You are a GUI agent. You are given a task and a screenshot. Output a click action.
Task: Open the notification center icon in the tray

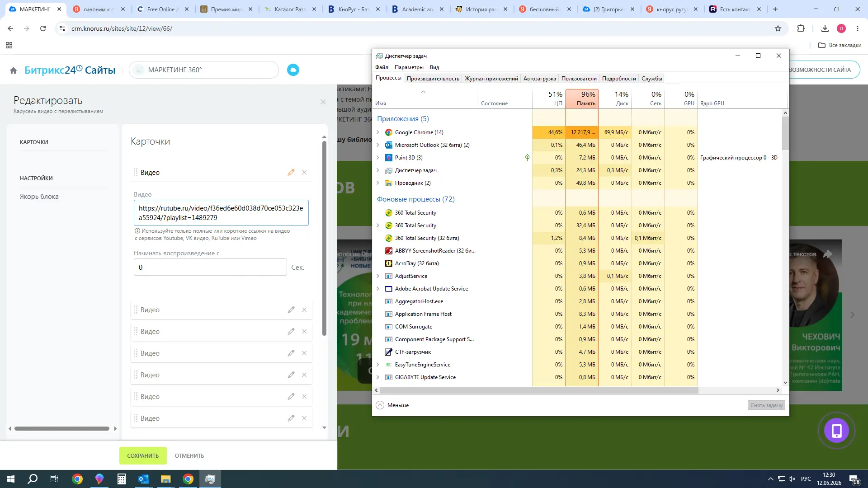[x=854, y=479]
